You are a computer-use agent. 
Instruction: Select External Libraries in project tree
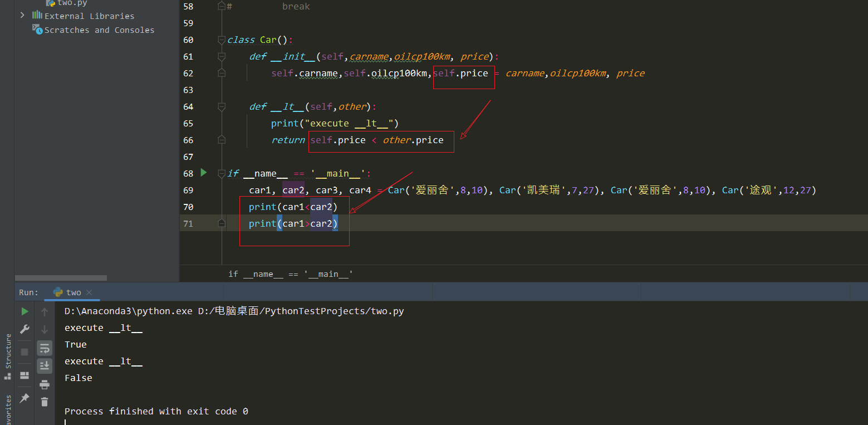pyautogui.click(x=89, y=16)
